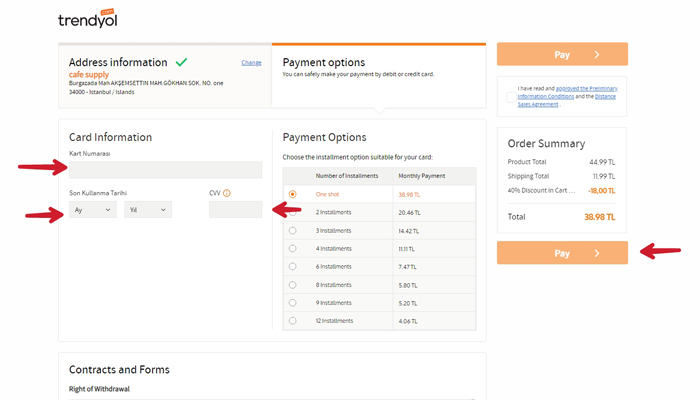Screen dimensions: 700x400
Task: Click the CVV info icon
Action: point(227,193)
